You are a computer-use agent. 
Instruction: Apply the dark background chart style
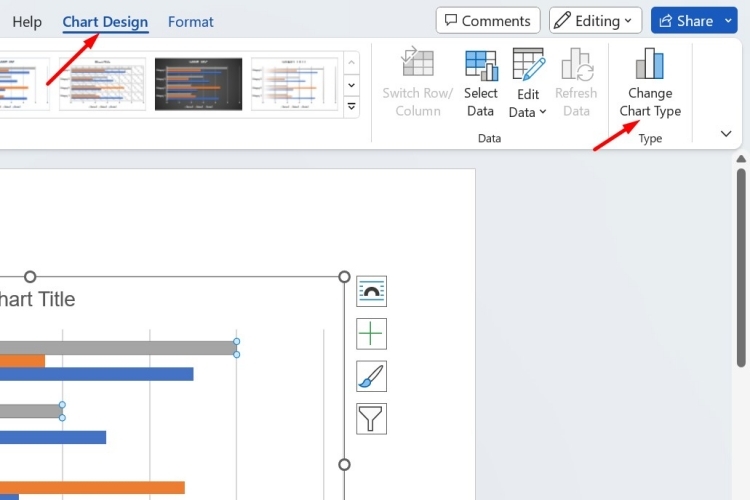[x=199, y=84]
